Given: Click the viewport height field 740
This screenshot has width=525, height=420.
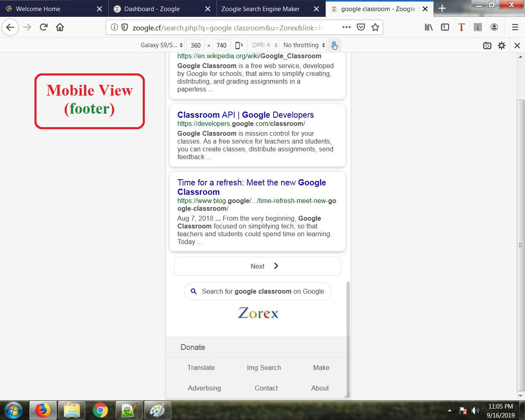Looking at the screenshot, I should point(221,45).
